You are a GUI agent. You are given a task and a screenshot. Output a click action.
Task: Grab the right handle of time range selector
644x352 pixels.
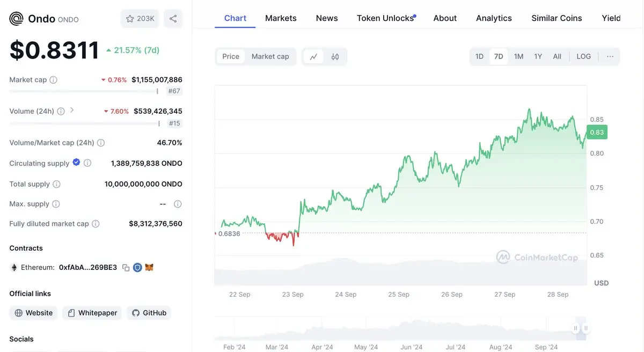point(586,328)
